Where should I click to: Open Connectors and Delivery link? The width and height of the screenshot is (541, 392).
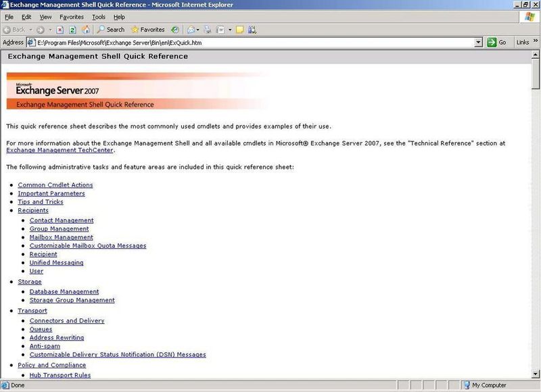pos(67,320)
